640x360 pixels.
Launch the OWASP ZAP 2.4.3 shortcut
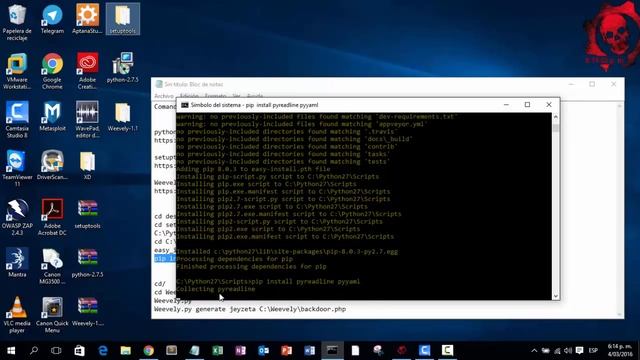17,217
